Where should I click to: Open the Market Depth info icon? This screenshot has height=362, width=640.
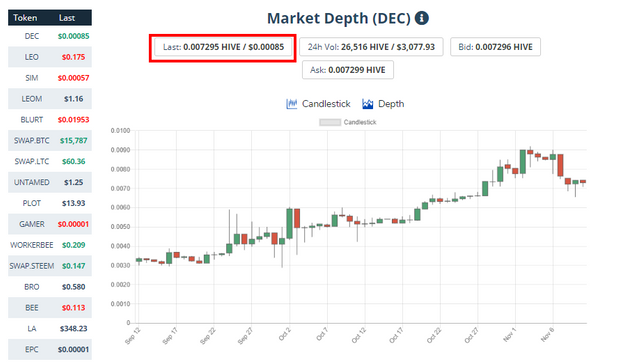click(422, 18)
